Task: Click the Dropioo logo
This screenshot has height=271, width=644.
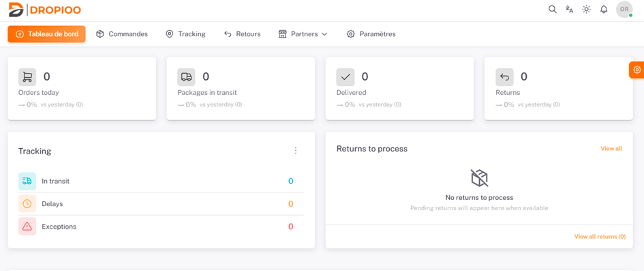Action: (45, 10)
